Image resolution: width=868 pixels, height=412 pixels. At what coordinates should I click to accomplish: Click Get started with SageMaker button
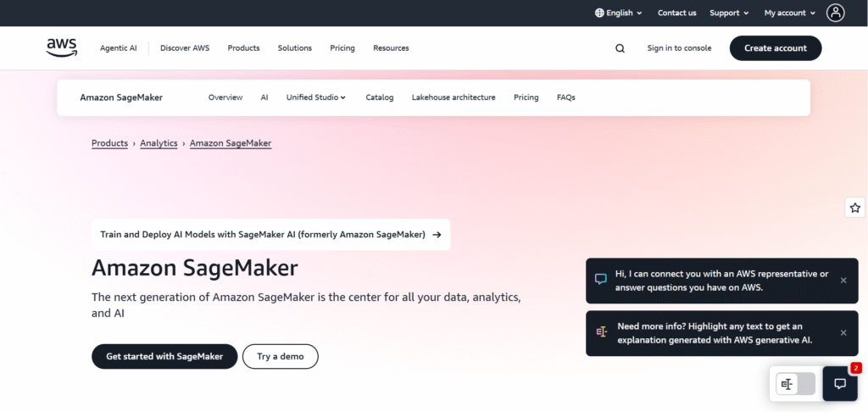coord(164,357)
